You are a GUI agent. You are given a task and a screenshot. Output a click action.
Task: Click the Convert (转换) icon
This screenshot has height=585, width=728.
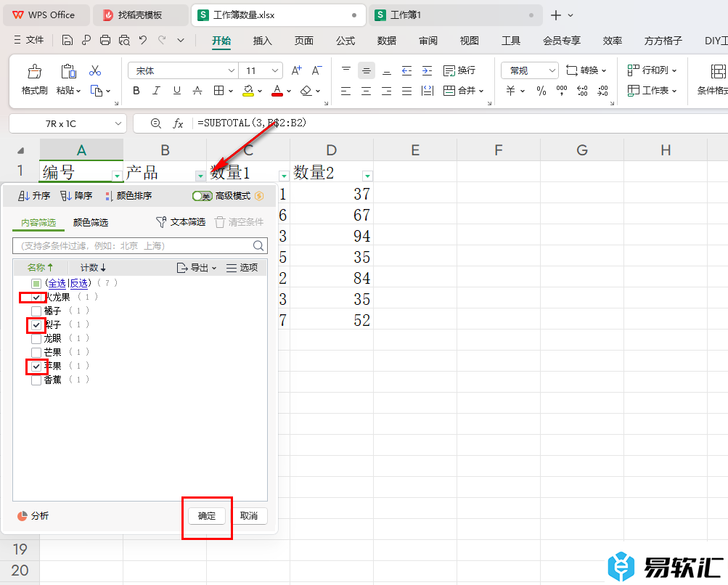click(x=571, y=70)
